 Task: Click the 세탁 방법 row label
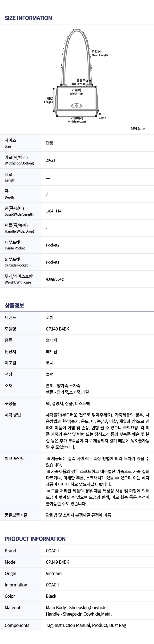click(x=13, y=415)
